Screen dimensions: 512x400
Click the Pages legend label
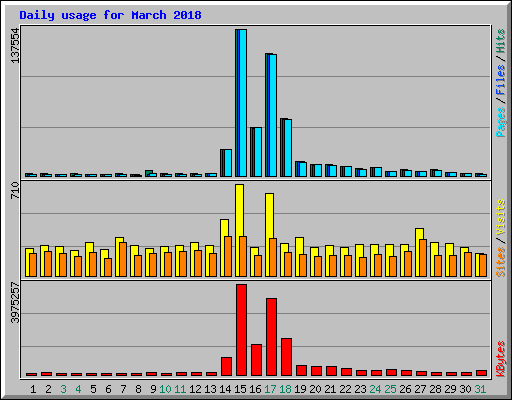click(x=501, y=122)
